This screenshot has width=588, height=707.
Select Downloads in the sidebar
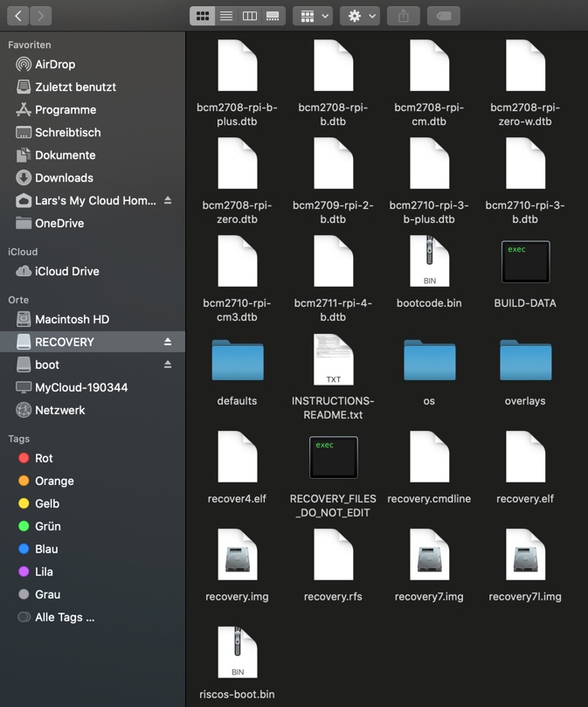tap(64, 177)
